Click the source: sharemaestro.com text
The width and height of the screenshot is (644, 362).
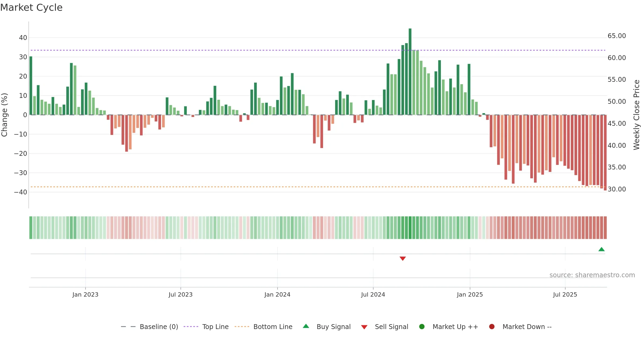(592, 275)
